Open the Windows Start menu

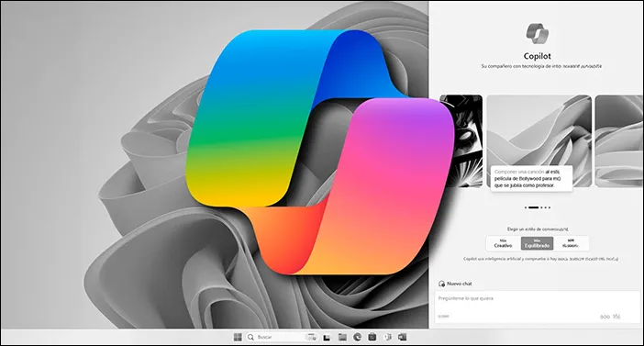(238, 337)
